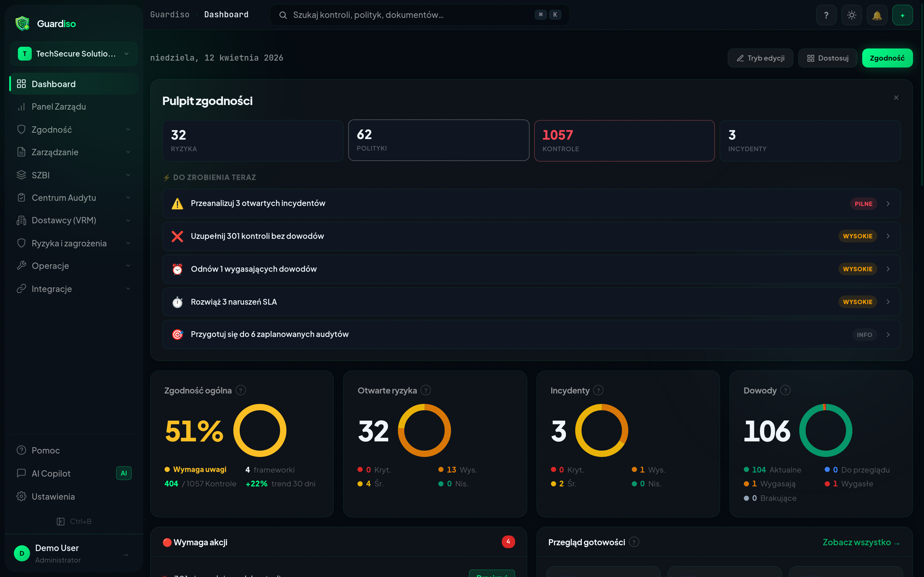Follow the Zobacz wszystko link
924x577 pixels.
[861, 542]
